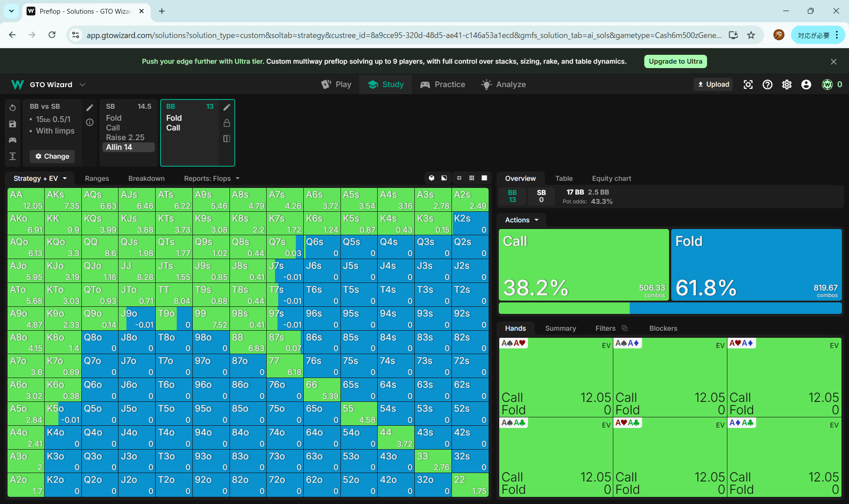Toggle the half-shaded square display icon
The image size is (849, 504).
click(444, 178)
